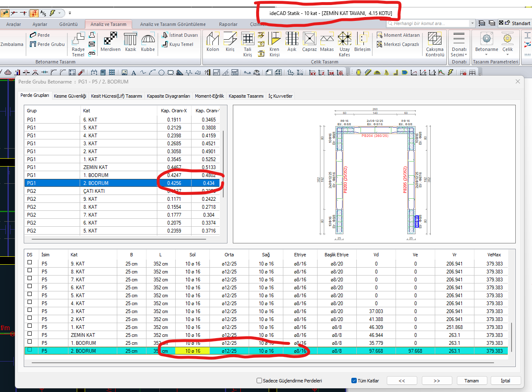The image size is (532, 392).
Task: Cancel the dialog with İptal
Action: coord(506,381)
